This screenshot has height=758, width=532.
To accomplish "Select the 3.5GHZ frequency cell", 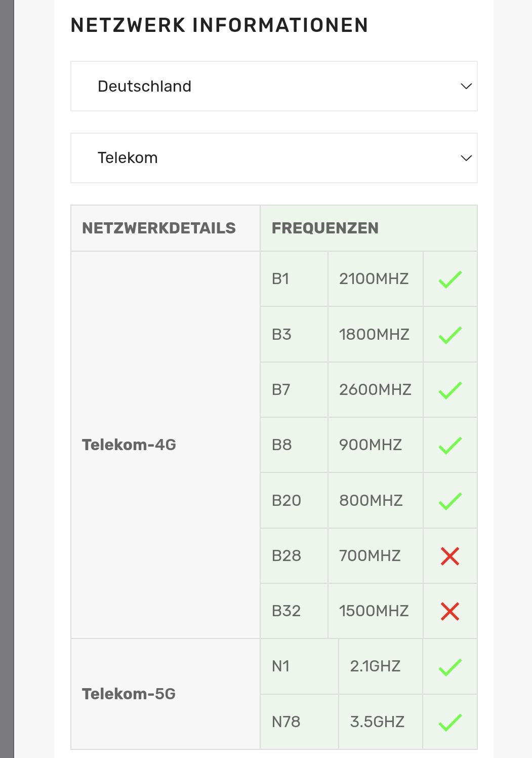I will click(381, 722).
